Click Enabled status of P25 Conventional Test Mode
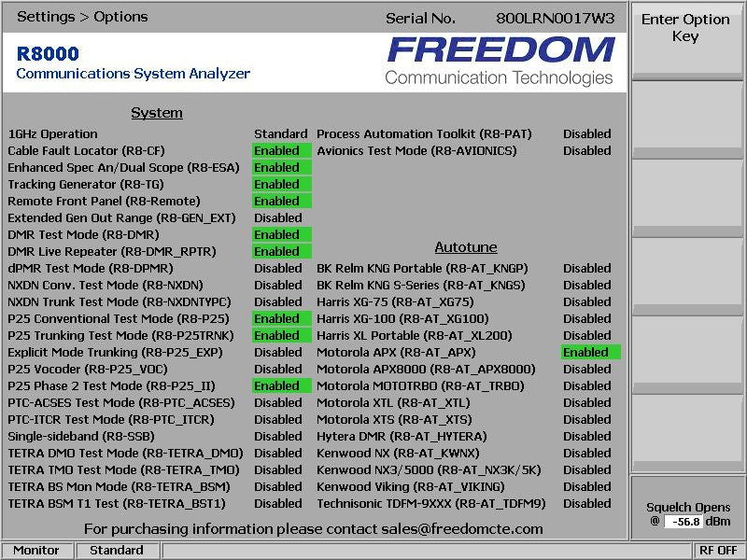Screen dimensions: 747x560 tap(282, 318)
